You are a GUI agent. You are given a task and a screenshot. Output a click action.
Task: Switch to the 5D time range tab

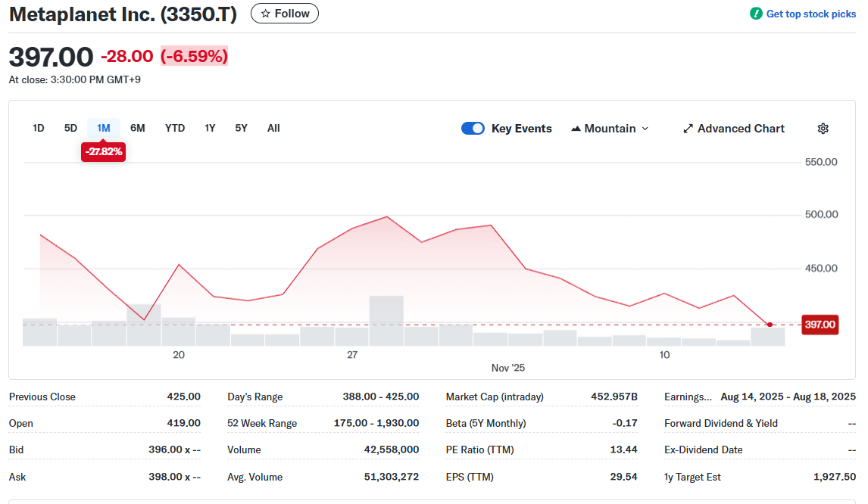pyautogui.click(x=70, y=128)
